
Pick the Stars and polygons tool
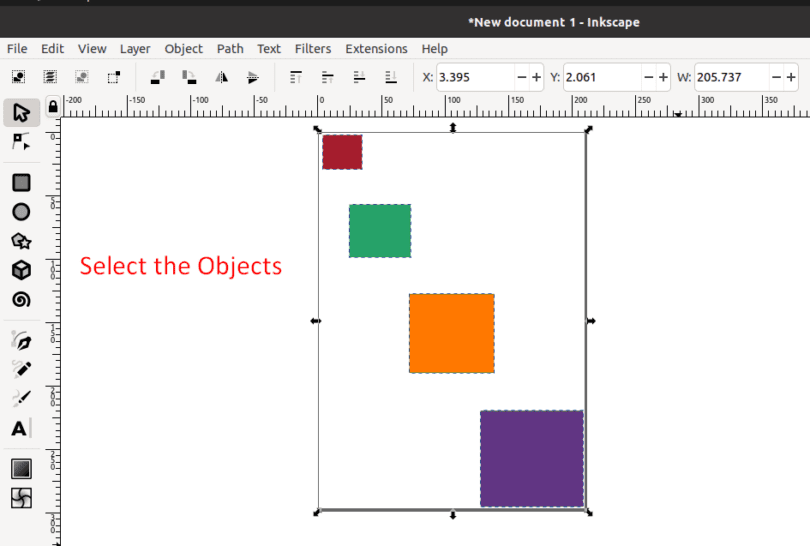click(x=21, y=241)
